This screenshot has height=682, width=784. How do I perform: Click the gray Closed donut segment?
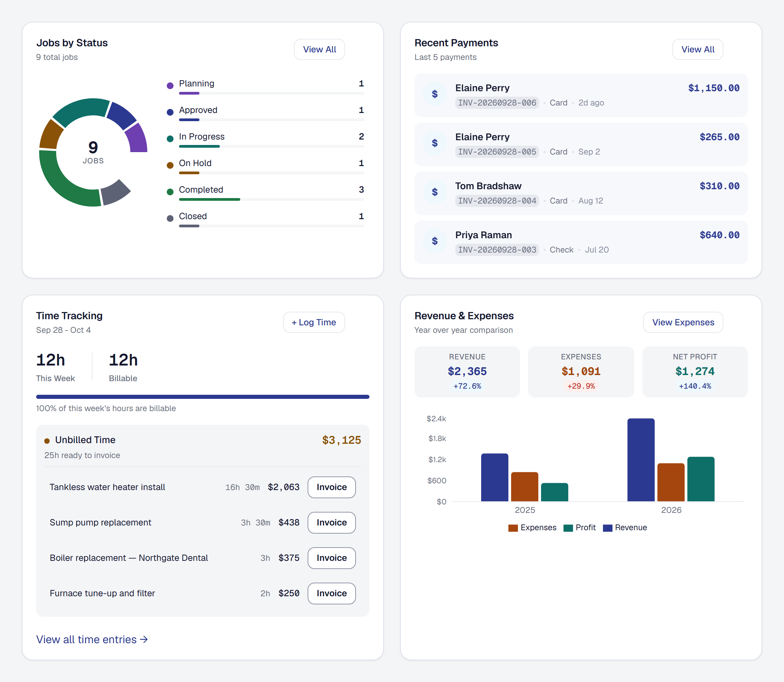click(x=115, y=193)
